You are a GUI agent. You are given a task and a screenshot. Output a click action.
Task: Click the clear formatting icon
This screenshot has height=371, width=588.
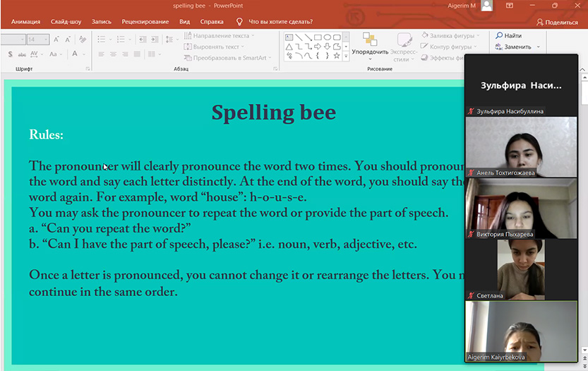tap(83, 40)
